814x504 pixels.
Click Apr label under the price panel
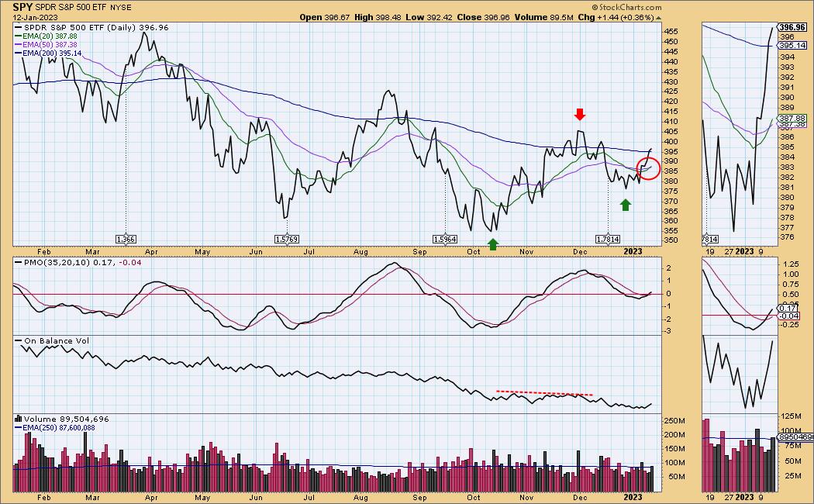tap(151, 252)
